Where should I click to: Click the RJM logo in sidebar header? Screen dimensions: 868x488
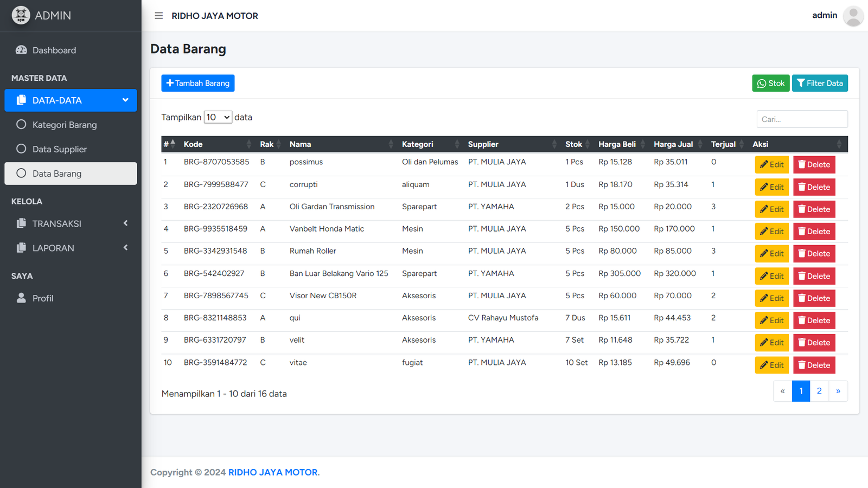21,15
